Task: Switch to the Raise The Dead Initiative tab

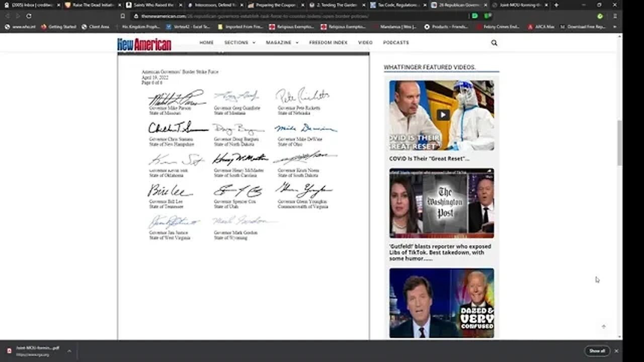Action: [x=93, y=5]
